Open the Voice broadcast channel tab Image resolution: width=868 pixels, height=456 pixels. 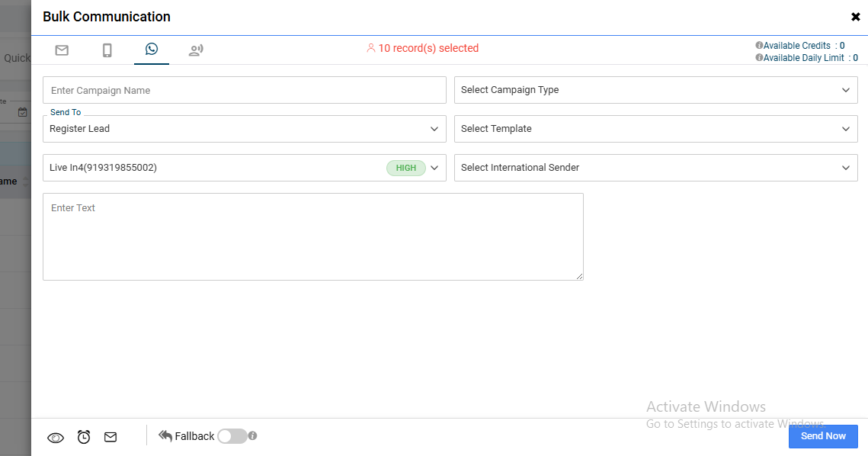(196, 50)
